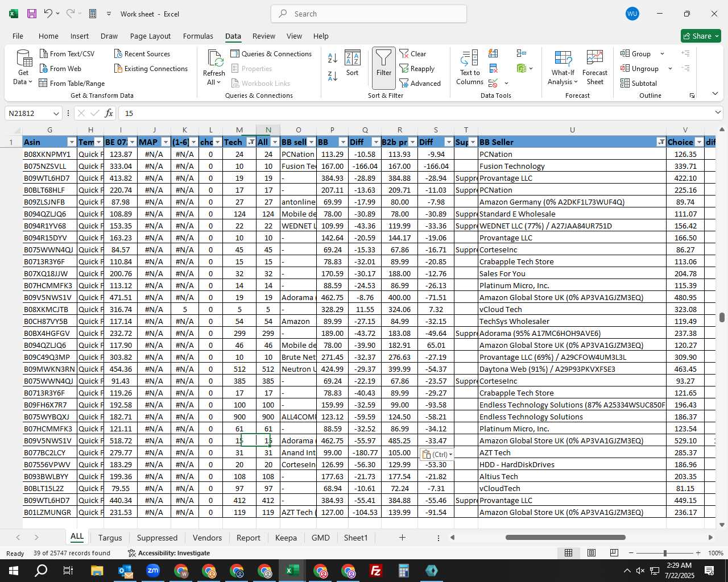Switch to the Review ribbon tab

click(264, 36)
